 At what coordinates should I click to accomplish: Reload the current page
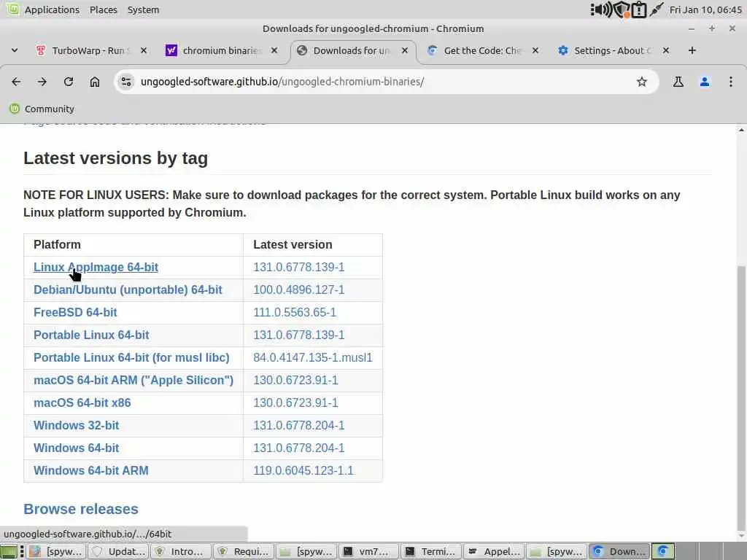(x=69, y=82)
